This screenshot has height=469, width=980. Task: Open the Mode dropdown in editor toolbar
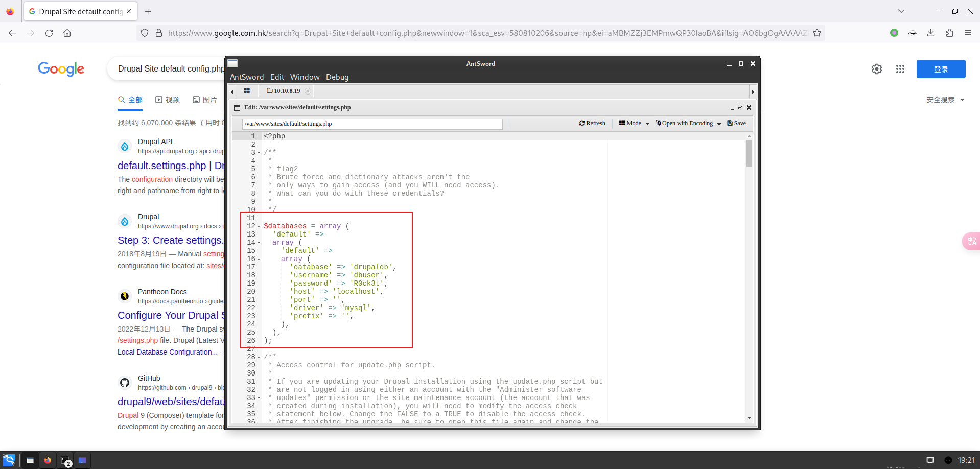634,123
